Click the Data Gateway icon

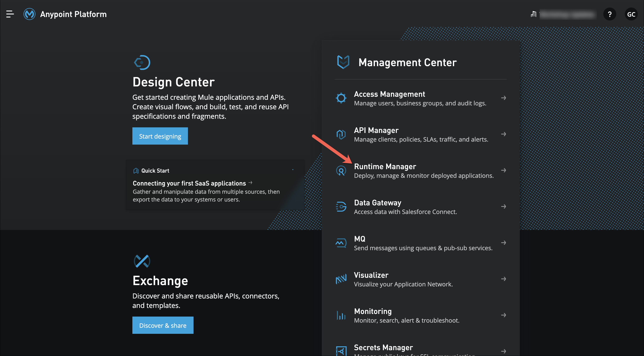point(341,207)
